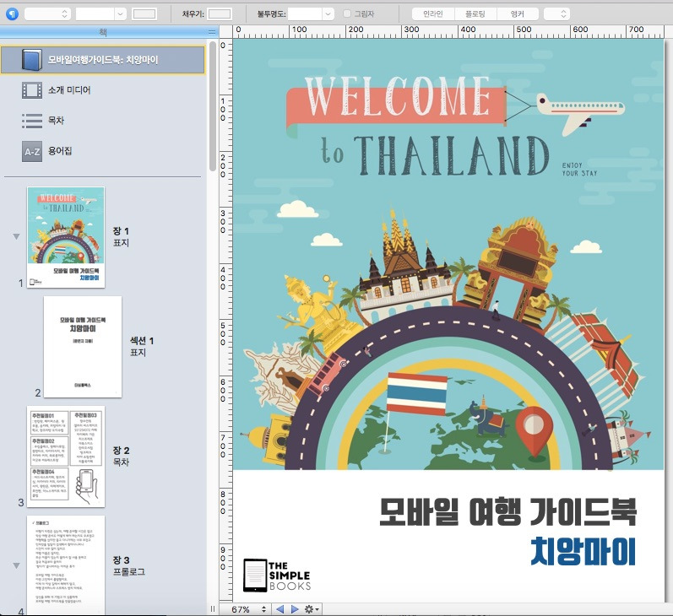Click the 모바일 여행 가이드북 title text

(x=507, y=511)
